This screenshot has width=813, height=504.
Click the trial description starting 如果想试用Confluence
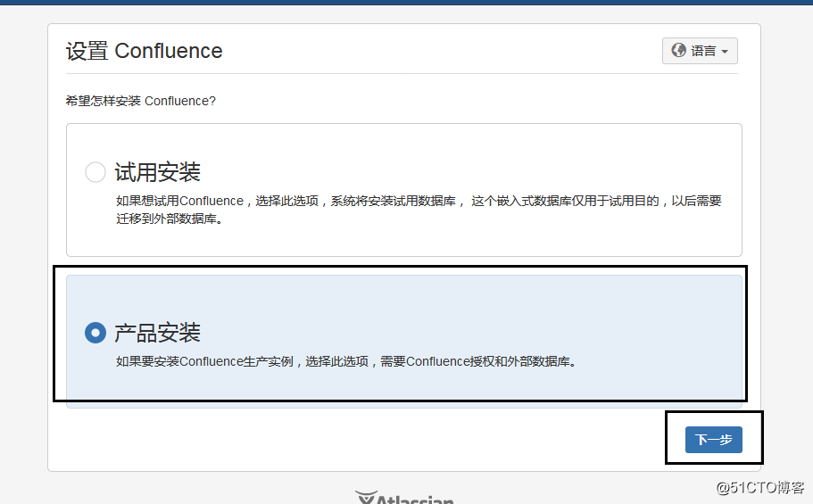coord(419,210)
